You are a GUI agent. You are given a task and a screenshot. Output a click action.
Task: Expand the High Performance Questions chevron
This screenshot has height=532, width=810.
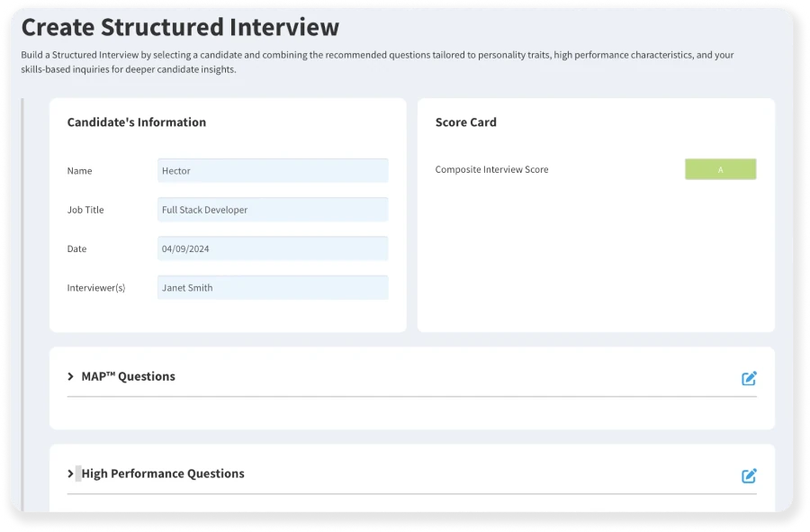[71, 473]
